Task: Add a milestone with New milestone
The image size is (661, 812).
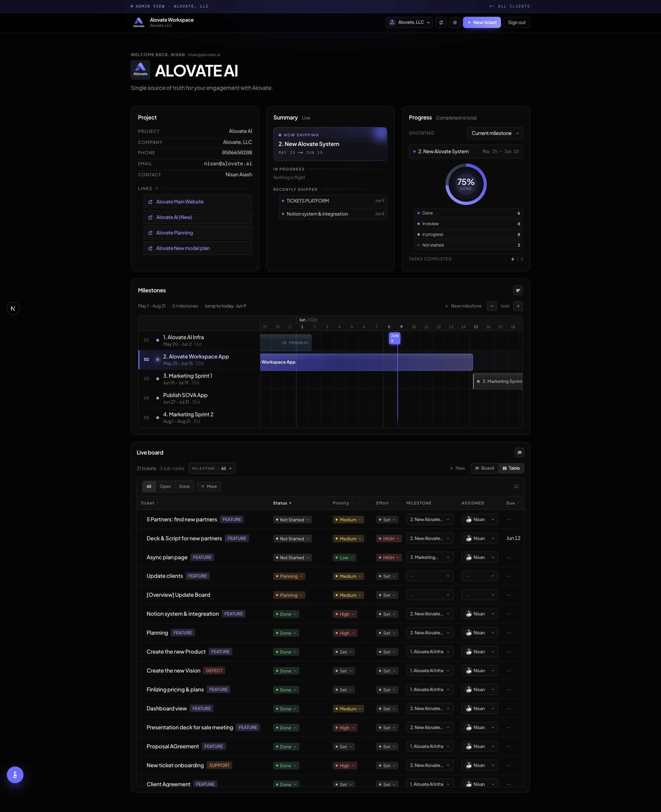Action: 463,306
